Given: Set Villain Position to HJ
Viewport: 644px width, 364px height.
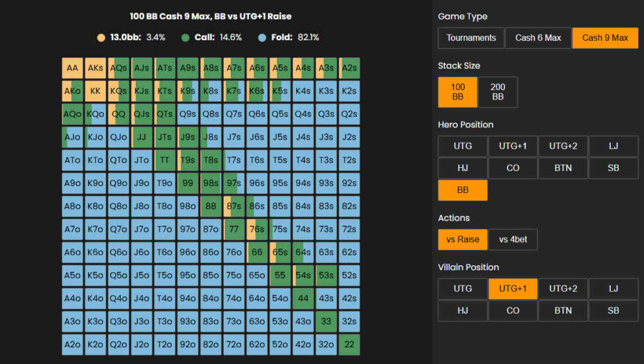Looking at the screenshot, I should coord(463,311).
